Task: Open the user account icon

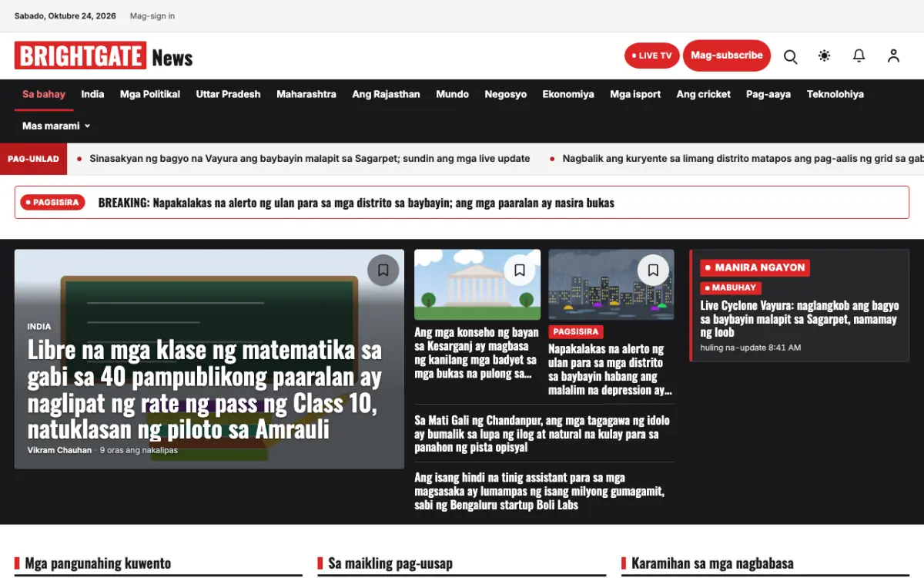Action: (893, 55)
